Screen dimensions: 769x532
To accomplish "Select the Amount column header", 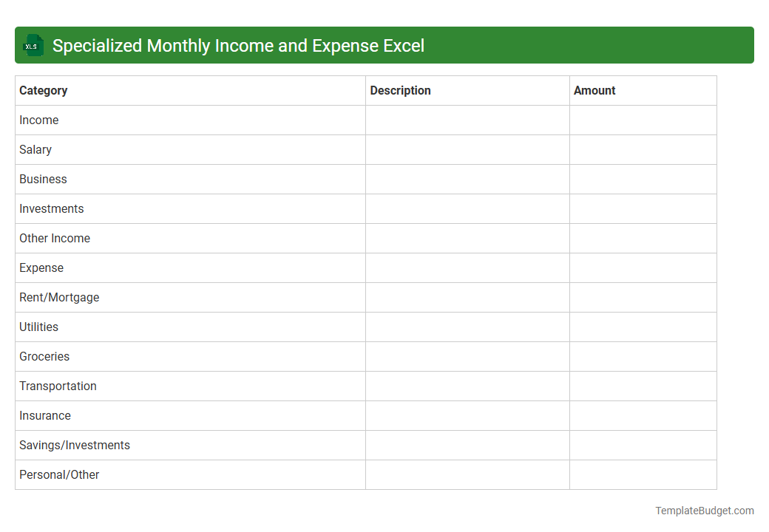I will coord(594,90).
